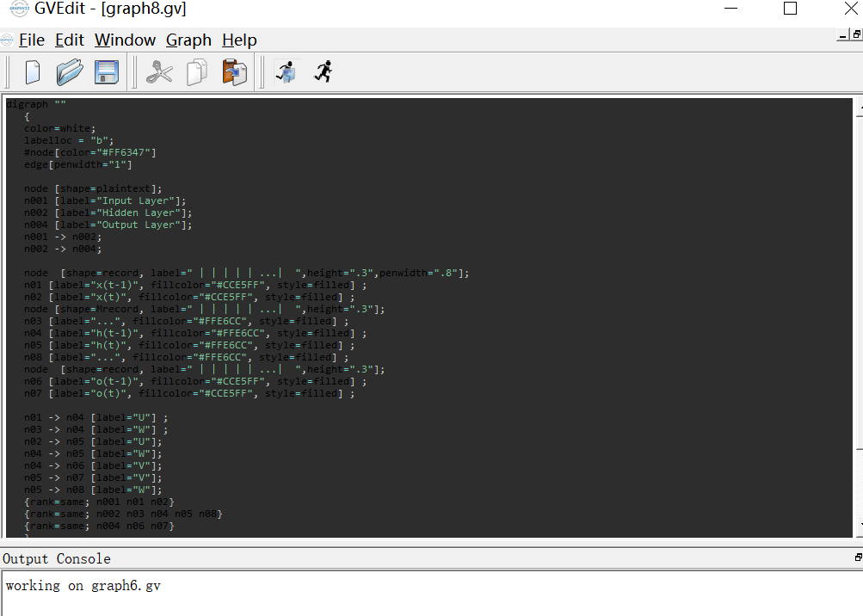Image resolution: width=863 pixels, height=616 pixels.
Task: Click the 'n03 -> n04 [label="W"]' line
Action: pyautogui.click(x=96, y=430)
